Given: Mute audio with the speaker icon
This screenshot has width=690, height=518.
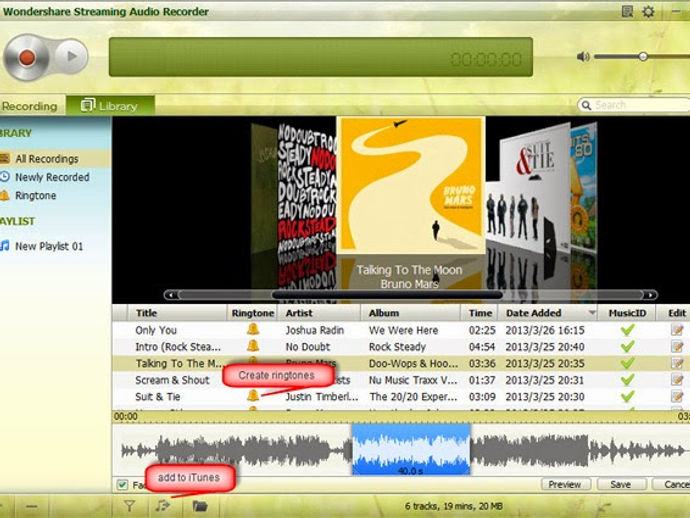Looking at the screenshot, I should (x=583, y=57).
